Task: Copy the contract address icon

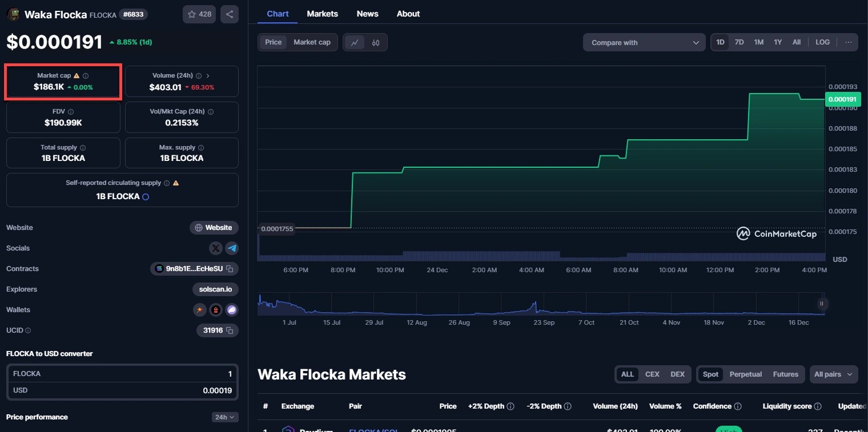Action: [230, 269]
